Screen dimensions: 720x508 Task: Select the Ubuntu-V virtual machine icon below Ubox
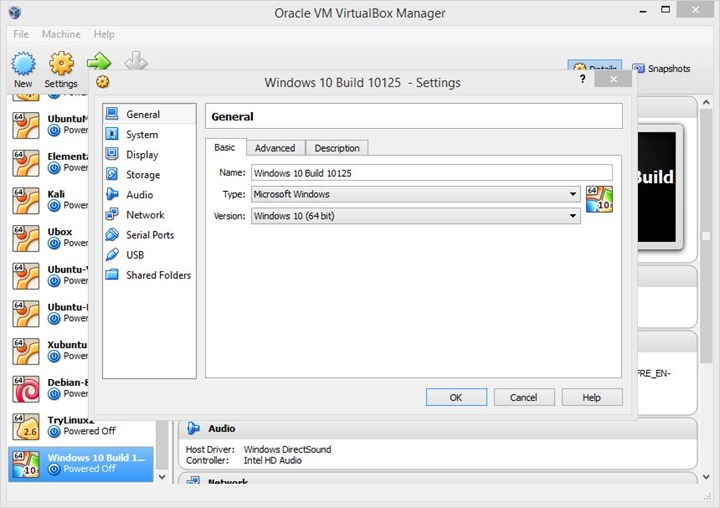26,276
